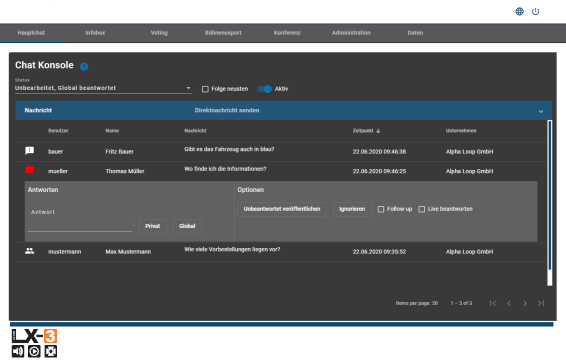The width and height of the screenshot is (566, 361).
Task: Click the power logout icon
Action: pyautogui.click(x=535, y=12)
